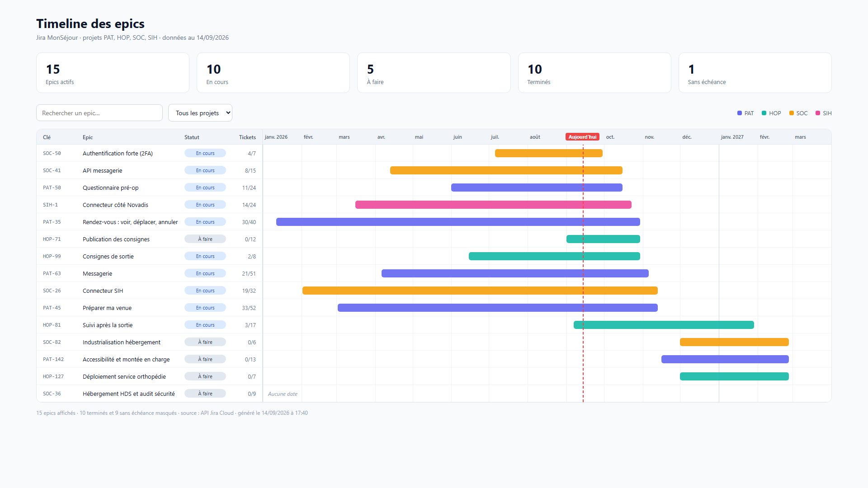Screen dimensions: 868x488
Task: Click the pink Connecteur côté Novadis bar
Action: [x=493, y=205]
